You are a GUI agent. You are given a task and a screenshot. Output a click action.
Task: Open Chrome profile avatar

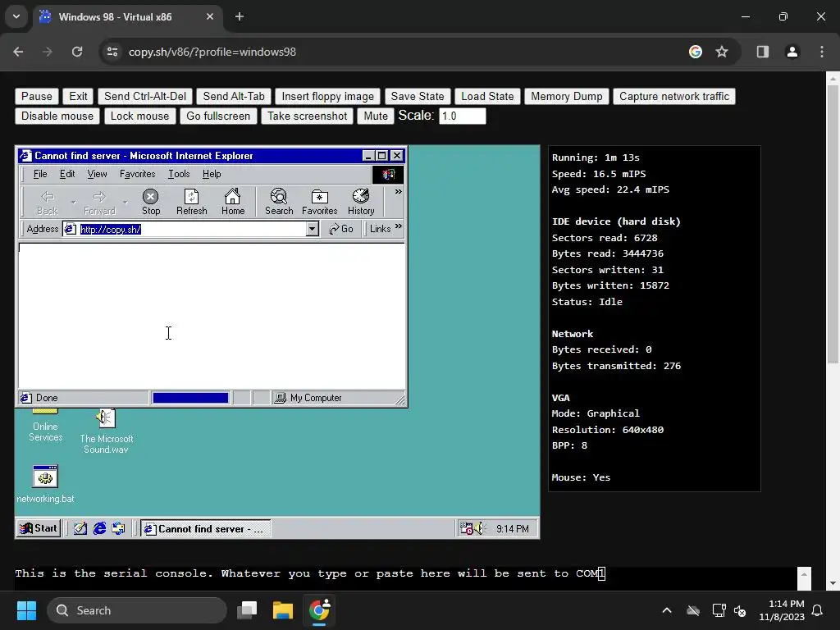(792, 52)
